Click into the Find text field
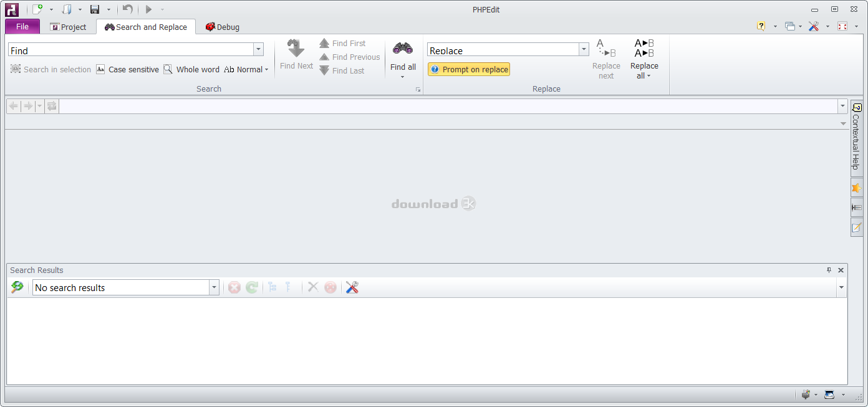 [130, 50]
